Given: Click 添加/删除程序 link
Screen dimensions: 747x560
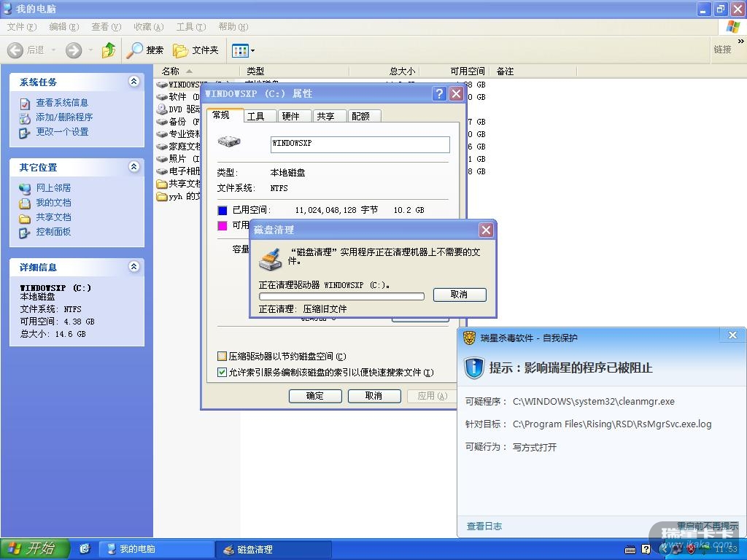Looking at the screenshot, I should click(x=64, y=117).
